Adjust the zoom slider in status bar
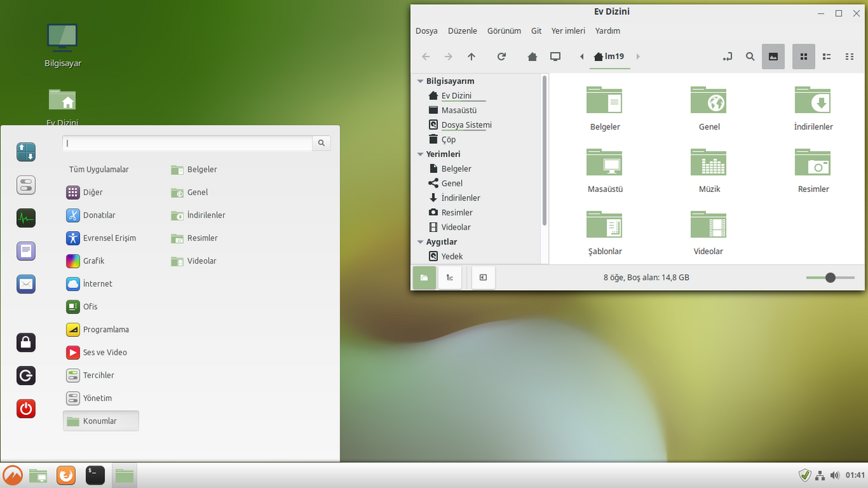 pos(830,278)
